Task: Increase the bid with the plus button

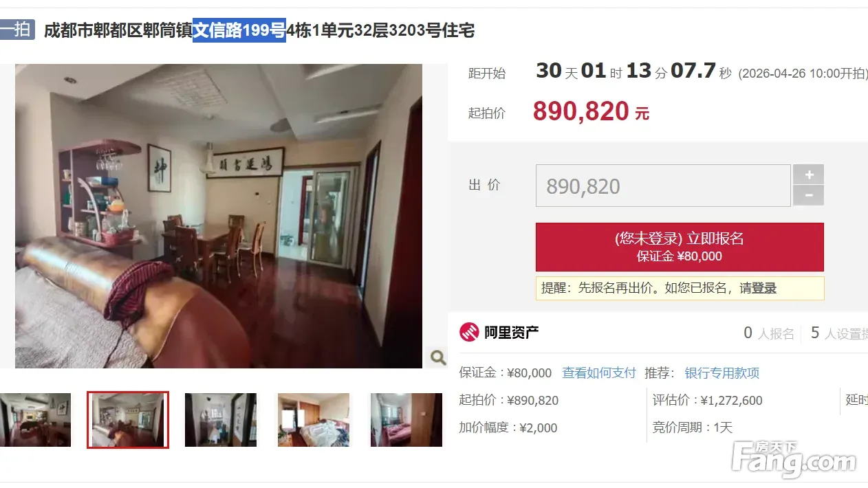Action: (808, 175)
